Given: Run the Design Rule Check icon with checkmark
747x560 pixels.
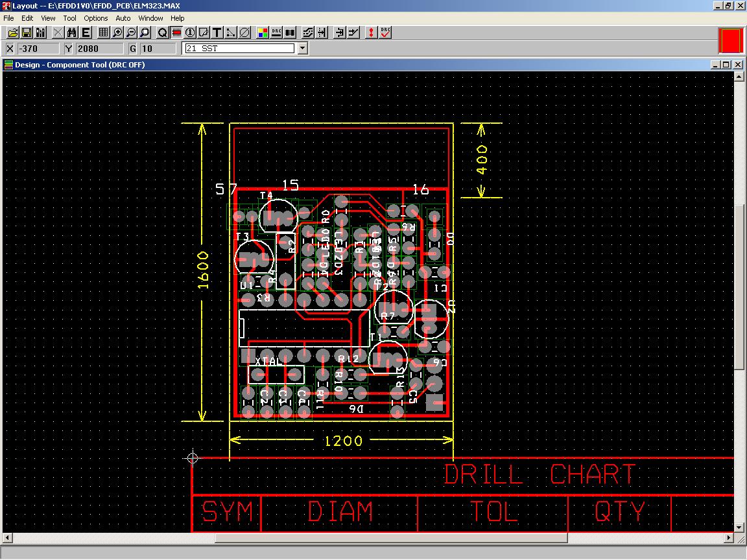Looking at the screenshot, I should click(x=386, y=32).
